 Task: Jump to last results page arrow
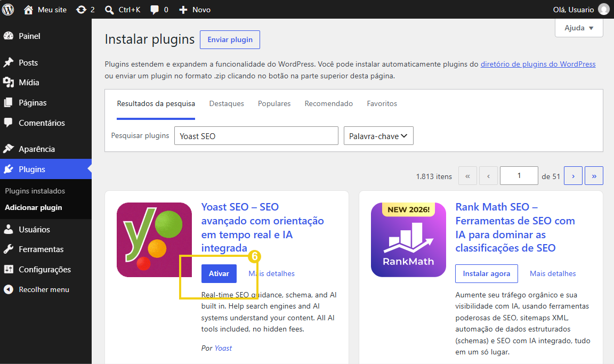pyautogui.click(x=594, y=176)
